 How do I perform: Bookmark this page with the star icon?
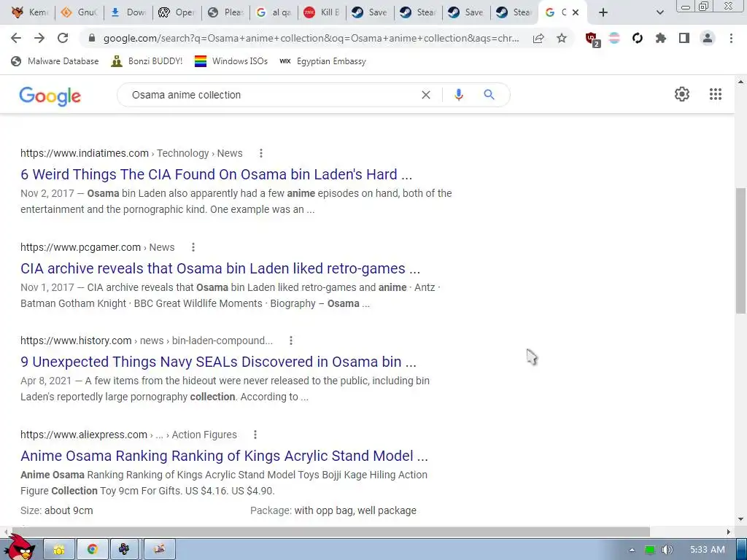click(562, 38)
